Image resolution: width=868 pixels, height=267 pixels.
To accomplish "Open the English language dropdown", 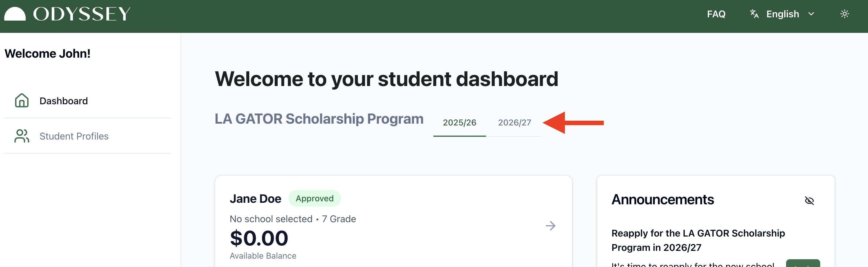I will (x=783, y=14).
